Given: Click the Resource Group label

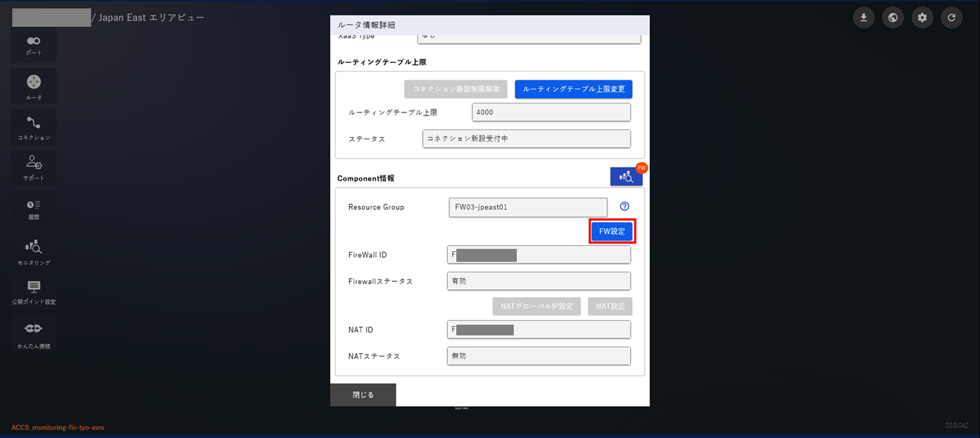Looking at the screenshot, I should coord(376,207).
